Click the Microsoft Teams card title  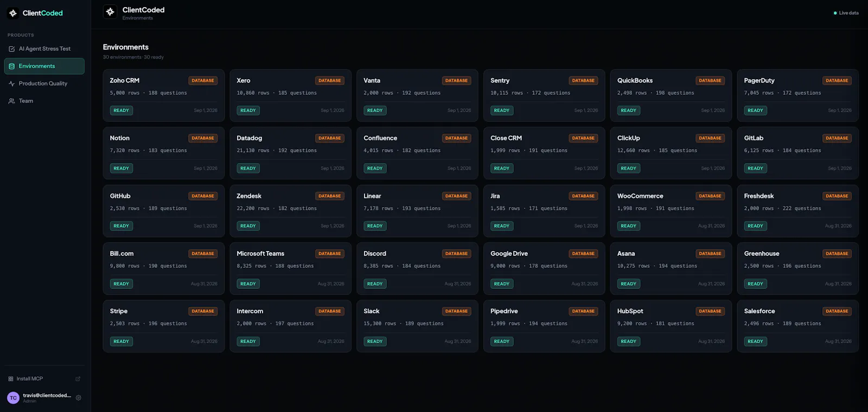click(x=260, y=254)
